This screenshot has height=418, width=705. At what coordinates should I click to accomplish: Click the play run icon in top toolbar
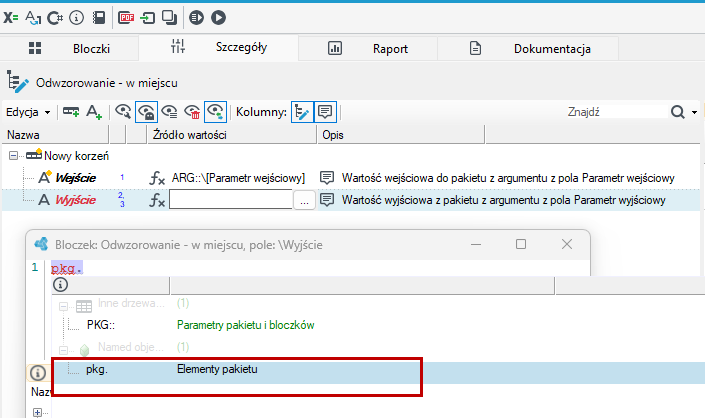[x=219, y=18]
